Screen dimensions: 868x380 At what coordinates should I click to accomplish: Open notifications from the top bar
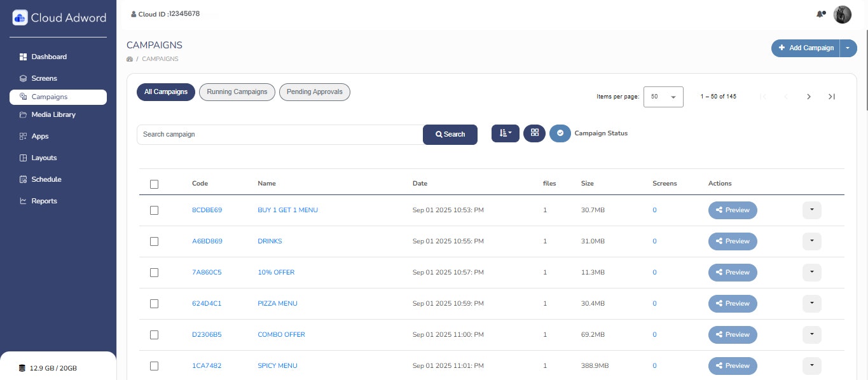click(x=820, y=13)
